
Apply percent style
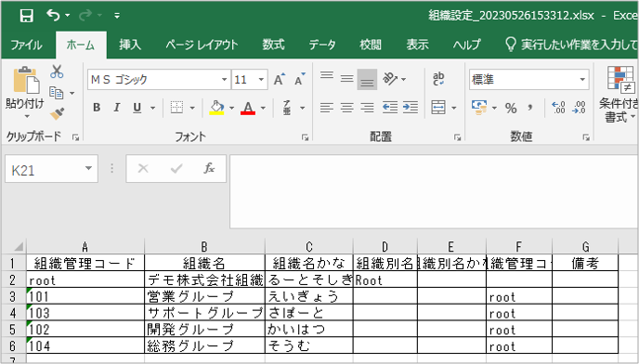[x=511, y=108]
